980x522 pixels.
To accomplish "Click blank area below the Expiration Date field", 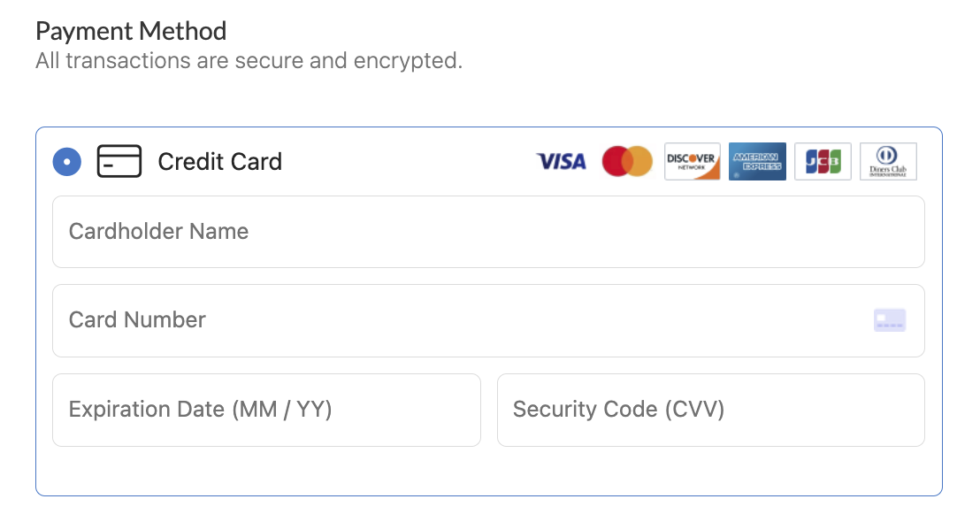I will point(266,471).
